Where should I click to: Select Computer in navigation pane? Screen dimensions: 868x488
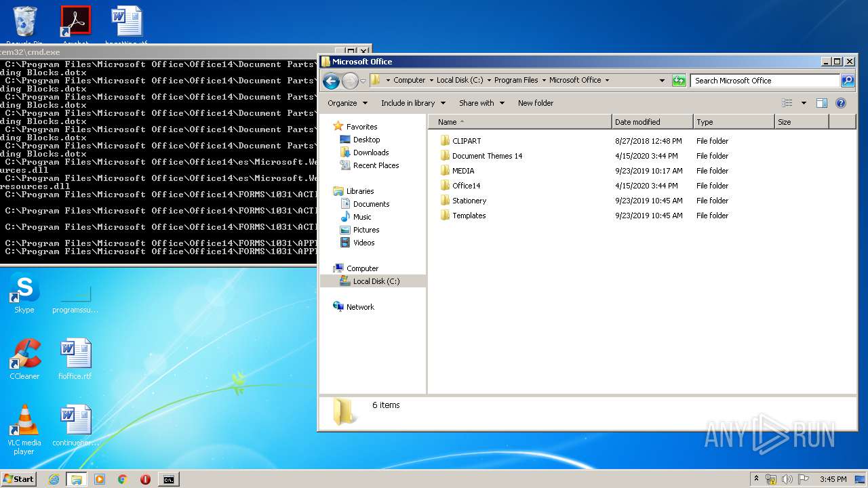(x=362, y=268)
